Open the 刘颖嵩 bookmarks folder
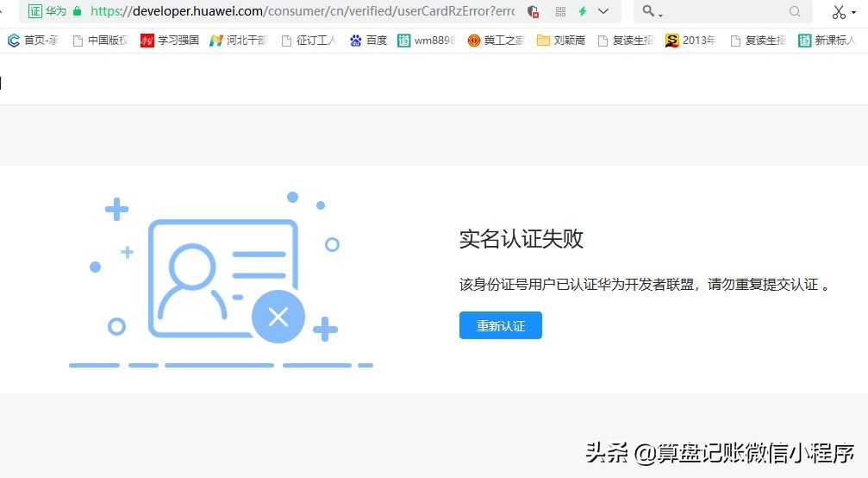The height and width of the screenshot is (478, 868). (561, 41)
